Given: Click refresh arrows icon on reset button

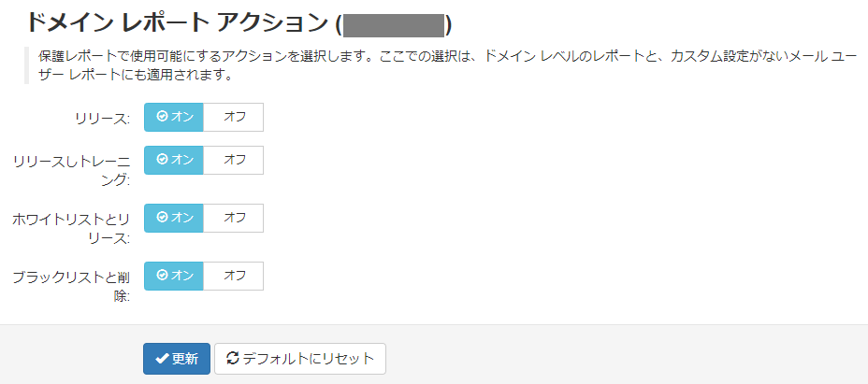Looking at the screenshot, I should 233,358.
